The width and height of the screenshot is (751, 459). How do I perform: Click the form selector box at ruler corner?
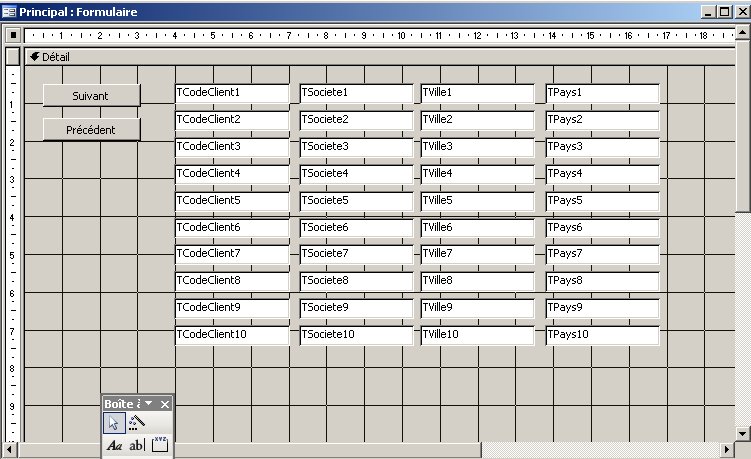[x=12, y=35]
